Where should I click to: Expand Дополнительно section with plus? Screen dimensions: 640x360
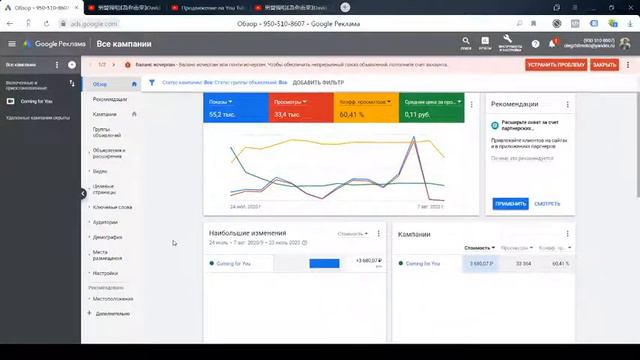point(89,313)
